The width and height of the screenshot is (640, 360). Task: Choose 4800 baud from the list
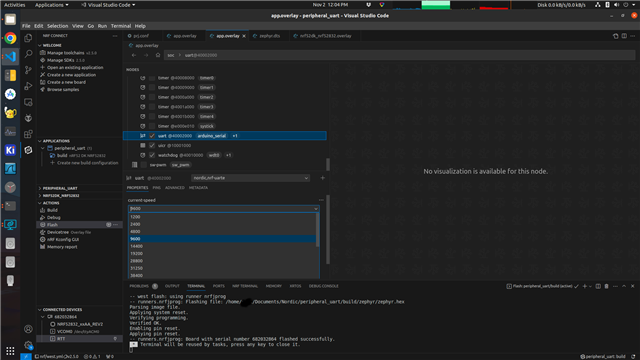pyautogui.click(x=222, y=231)
